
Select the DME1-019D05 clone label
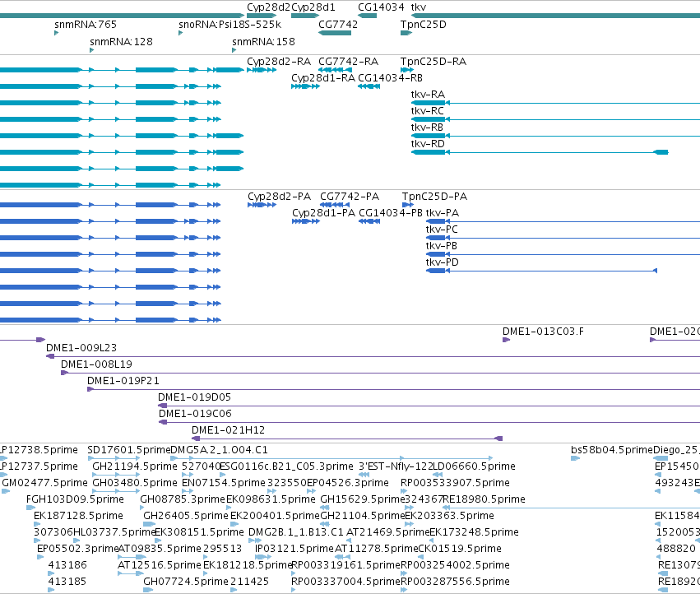[195, 397]
